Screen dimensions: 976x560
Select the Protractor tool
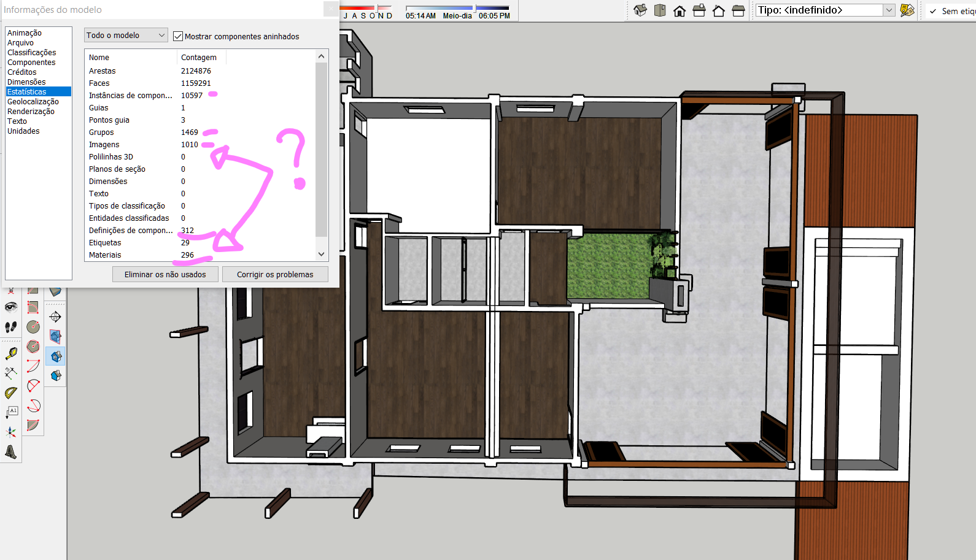[x=11, y=393]
